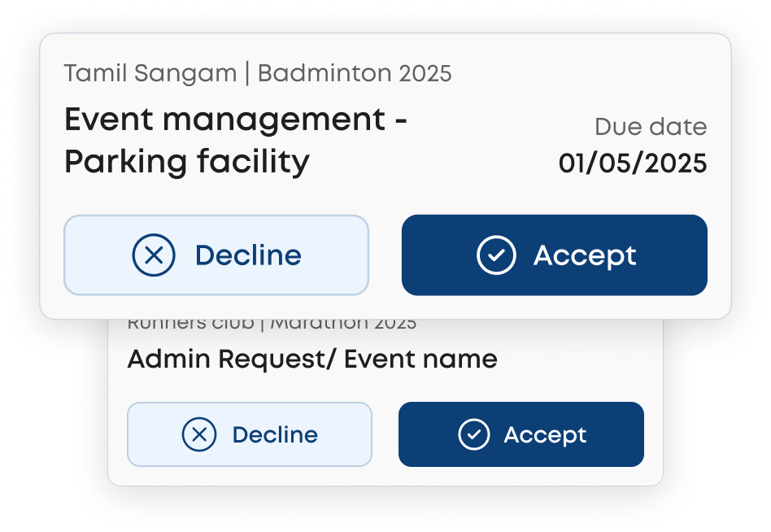Click the checkmark icon in the top Accept button

496,255
